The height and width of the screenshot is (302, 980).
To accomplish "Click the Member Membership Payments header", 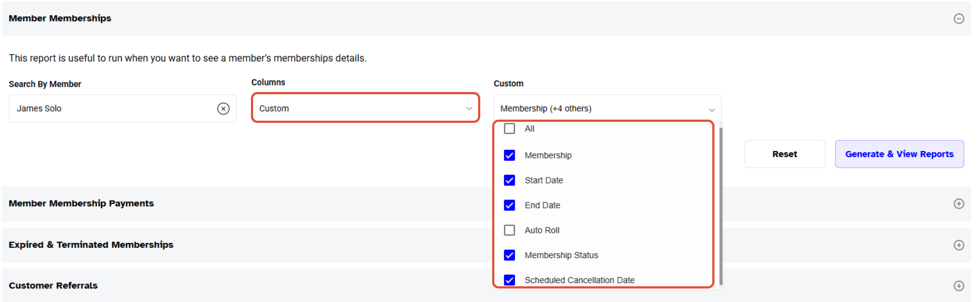I will click(81, 203).
